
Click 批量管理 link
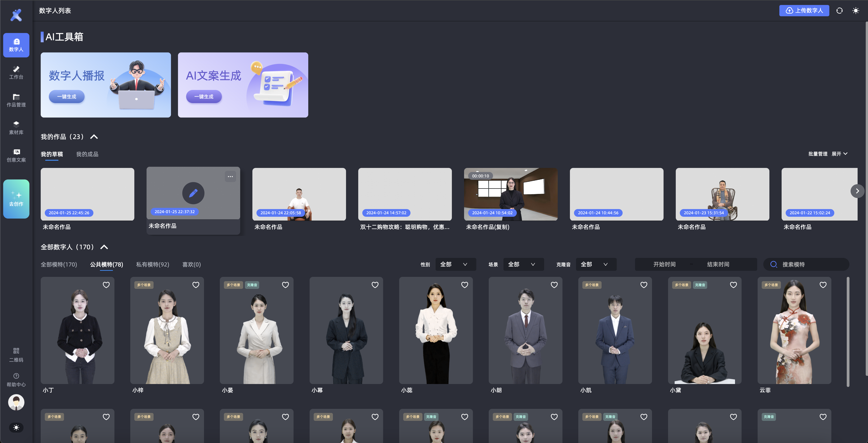(818, 154)
